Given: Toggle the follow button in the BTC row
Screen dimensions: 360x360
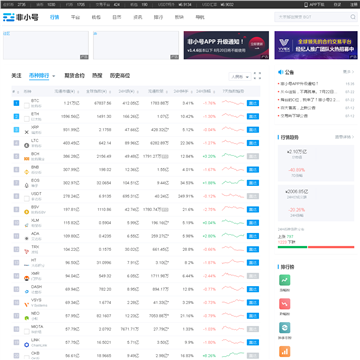Looking at the screenshot, I should pos(253,103).
